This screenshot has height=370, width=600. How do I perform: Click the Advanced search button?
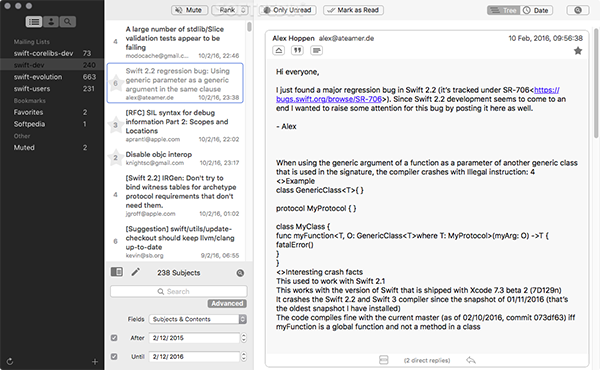[x=227, y=303]
